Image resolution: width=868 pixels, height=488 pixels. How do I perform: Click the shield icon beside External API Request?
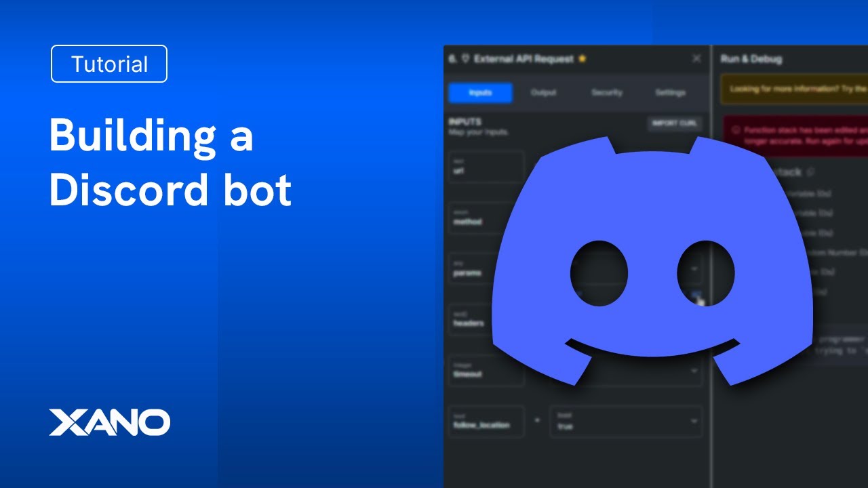[467, 58]
